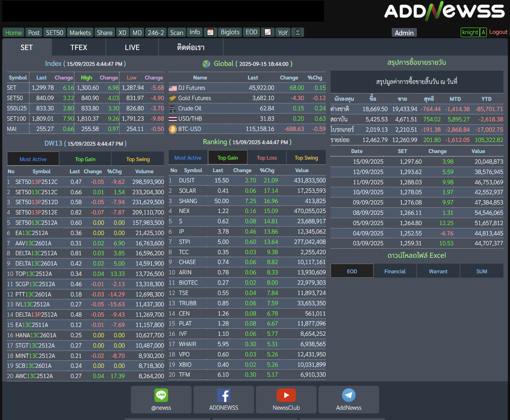Click the Logout link

tap(498, 32)
